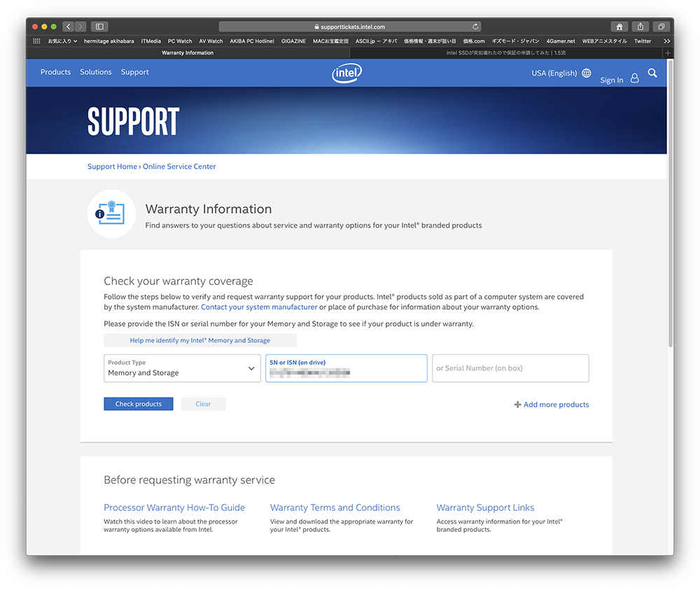Reload the page with the refresh icon

pos(475,27)
